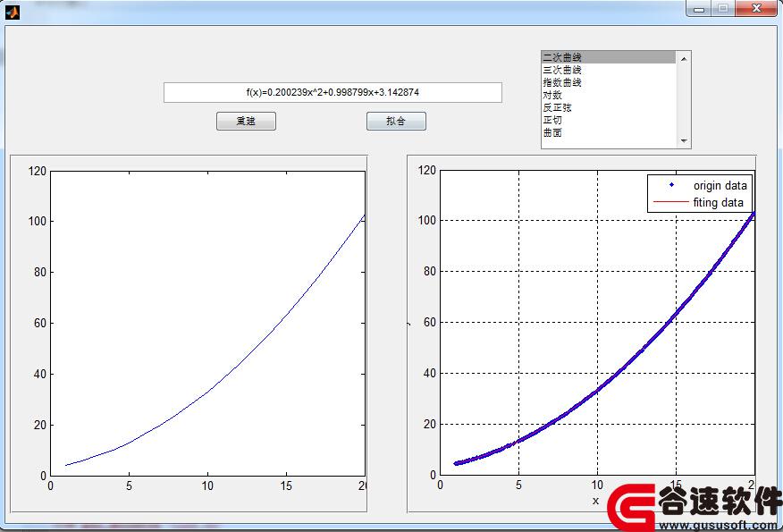Click the 重建 button

point(246,121)
